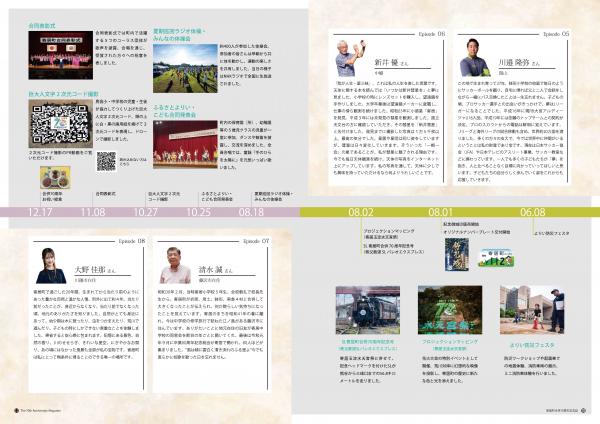
Task: Click the '70th Anniversary Magazine' footer text
Action: click(x=41, y=411)
